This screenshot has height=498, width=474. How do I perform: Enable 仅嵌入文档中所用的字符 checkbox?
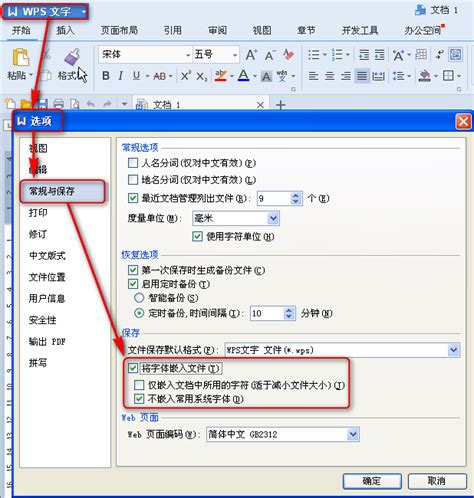pos(139,385)
